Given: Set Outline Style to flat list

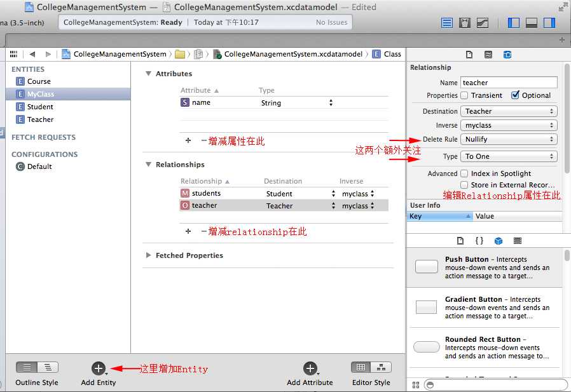Looking at the screenshot, I should [27, 367].
